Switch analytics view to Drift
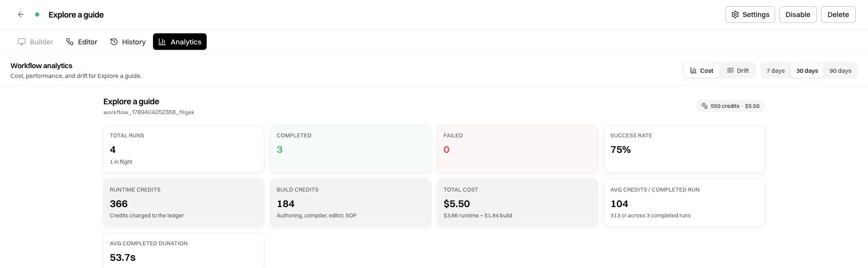This screenshot has height=268, width=868. pyautogui.click(x=738, y=70)
